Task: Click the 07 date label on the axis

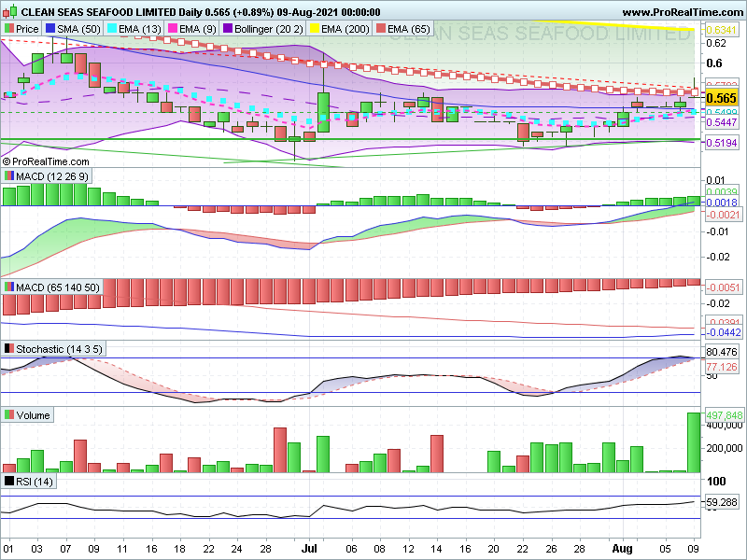Action: click(65, 549)
